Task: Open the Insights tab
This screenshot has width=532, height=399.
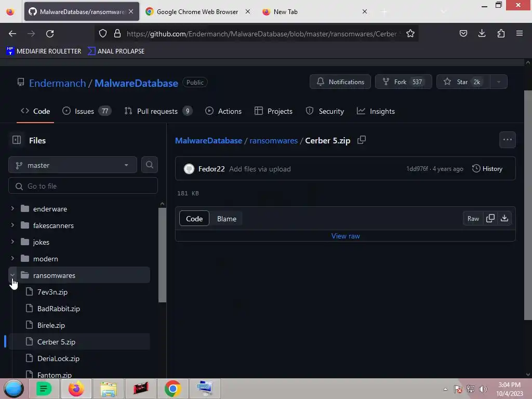Action: point(376,111)
